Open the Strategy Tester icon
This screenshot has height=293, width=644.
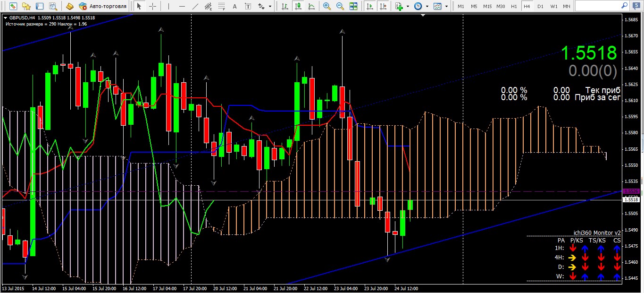pos(53,6)
